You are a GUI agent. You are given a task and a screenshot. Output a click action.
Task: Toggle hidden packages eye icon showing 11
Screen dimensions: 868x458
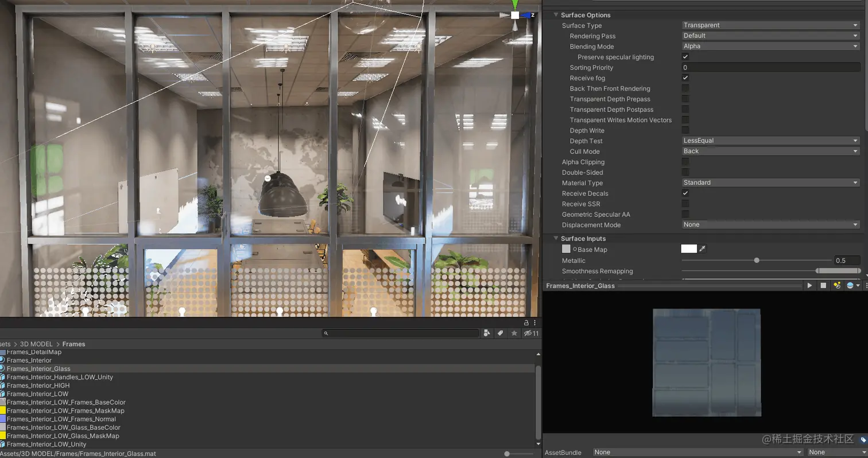point(531,333)
